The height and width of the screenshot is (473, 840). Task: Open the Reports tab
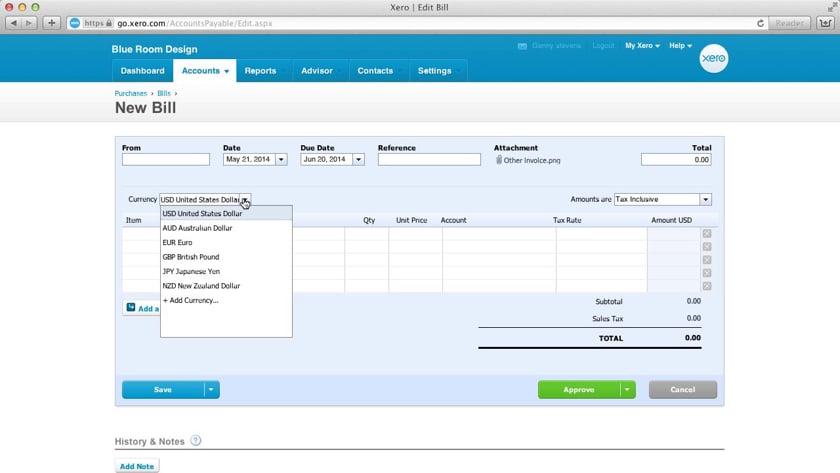(265, 71)
